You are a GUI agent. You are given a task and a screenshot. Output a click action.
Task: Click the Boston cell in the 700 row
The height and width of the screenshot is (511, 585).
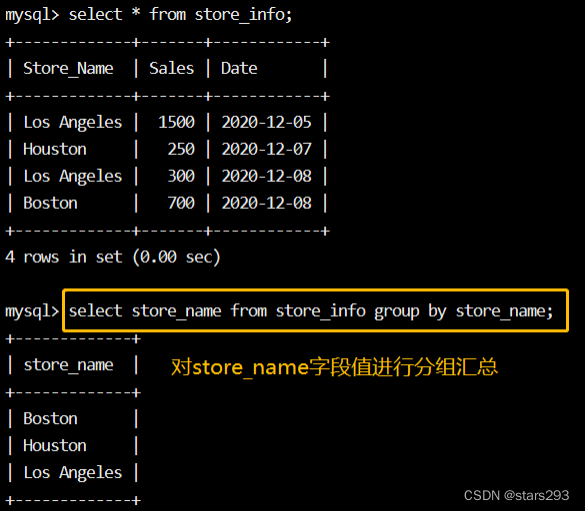pos(50,203)
